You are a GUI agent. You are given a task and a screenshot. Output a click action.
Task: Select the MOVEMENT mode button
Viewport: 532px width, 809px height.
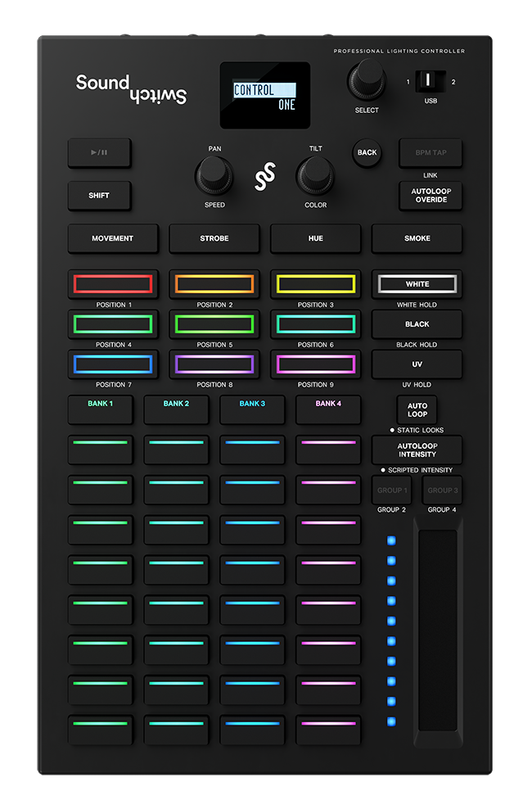(113, 238)
